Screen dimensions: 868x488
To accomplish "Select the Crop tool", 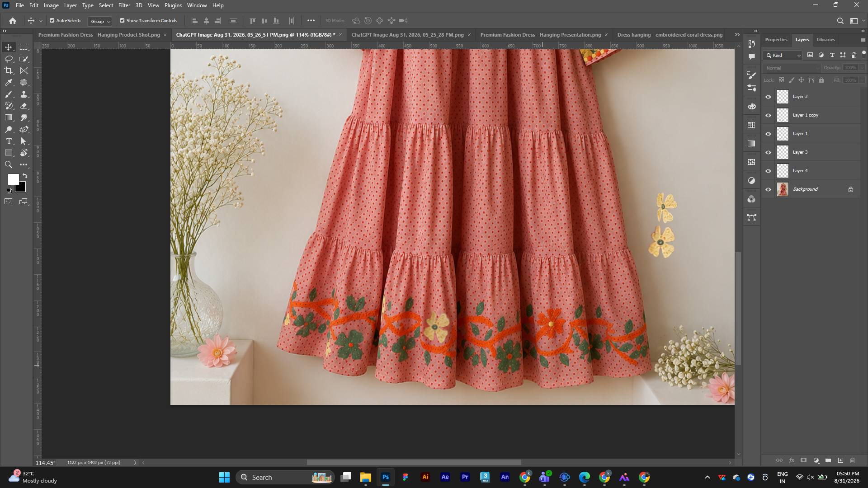I will (9, 70).
